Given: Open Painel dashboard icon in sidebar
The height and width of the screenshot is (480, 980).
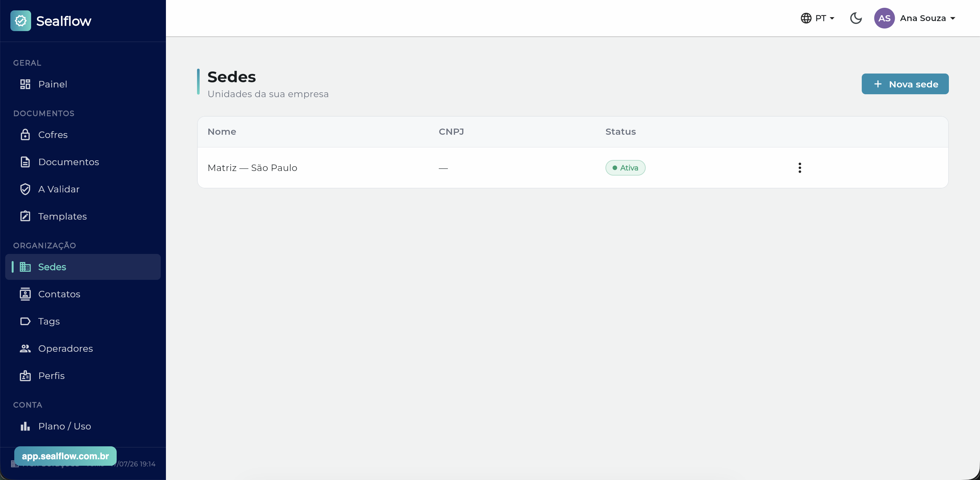Looking at the screenshot, I should tap(25, 84).
